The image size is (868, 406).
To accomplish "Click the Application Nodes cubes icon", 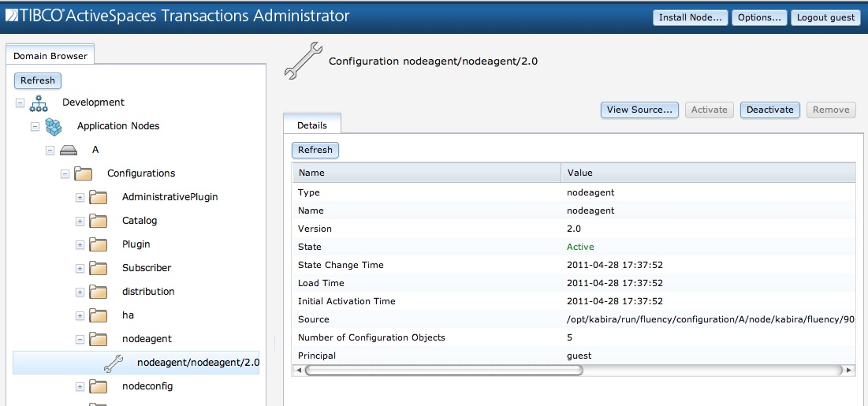I will click(53, 127).
